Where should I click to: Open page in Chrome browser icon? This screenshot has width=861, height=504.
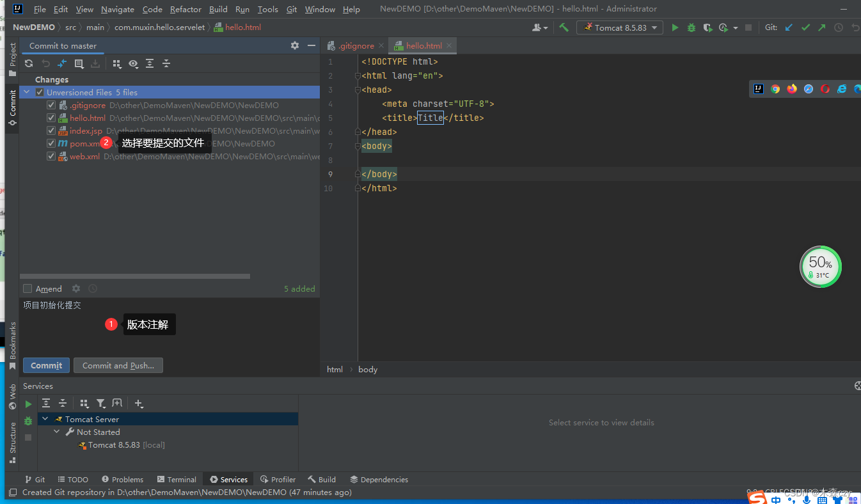[x=775, y=89]
